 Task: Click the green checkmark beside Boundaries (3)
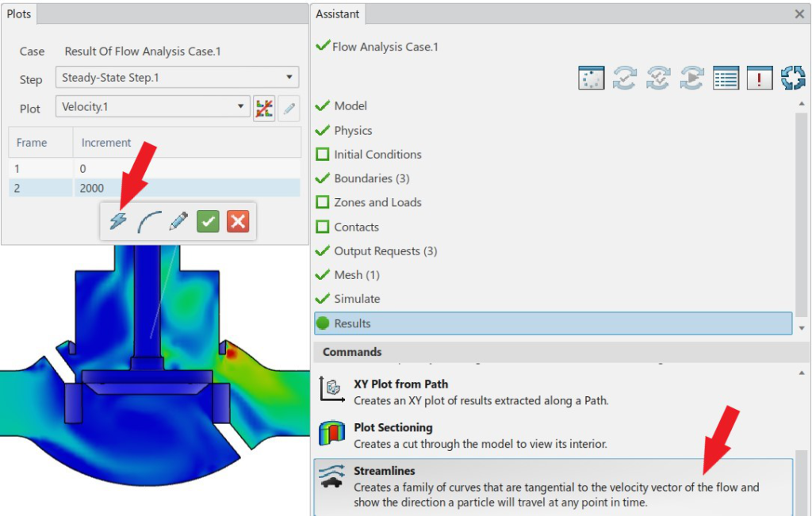click(323, 178)
